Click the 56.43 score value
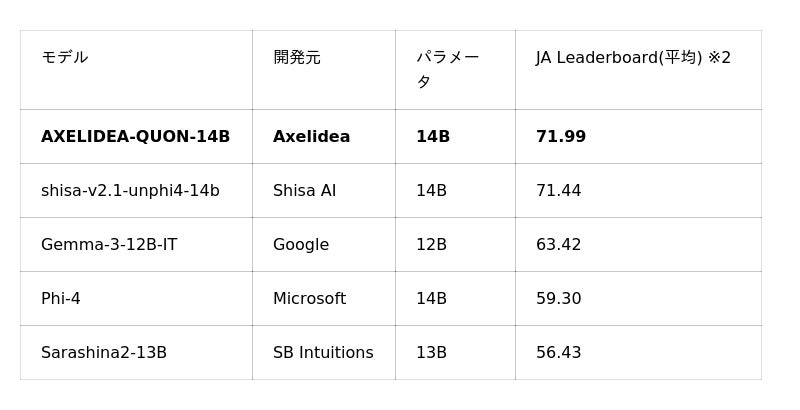800x410 pixels. pyautogui.click(x=558, y=353)
